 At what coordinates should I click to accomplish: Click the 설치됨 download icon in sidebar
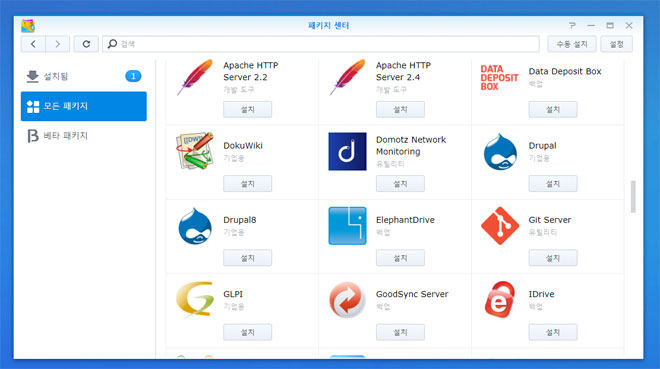pyautogui.click(x=32, y=76)
